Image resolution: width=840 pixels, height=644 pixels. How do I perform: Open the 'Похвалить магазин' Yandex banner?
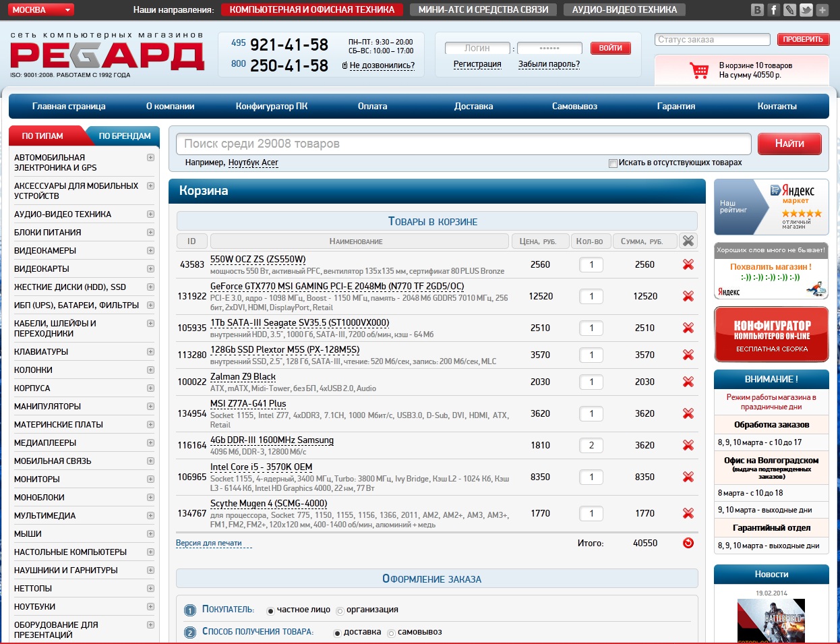coord(771,271)
